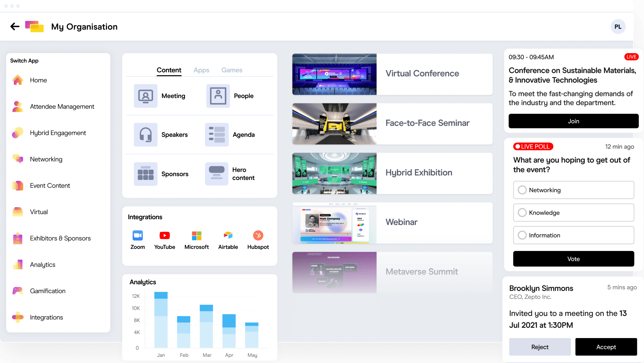Select the Exhibitors & Sponsors section
This screenshot has width=644, height=363.
coord(60,238)
